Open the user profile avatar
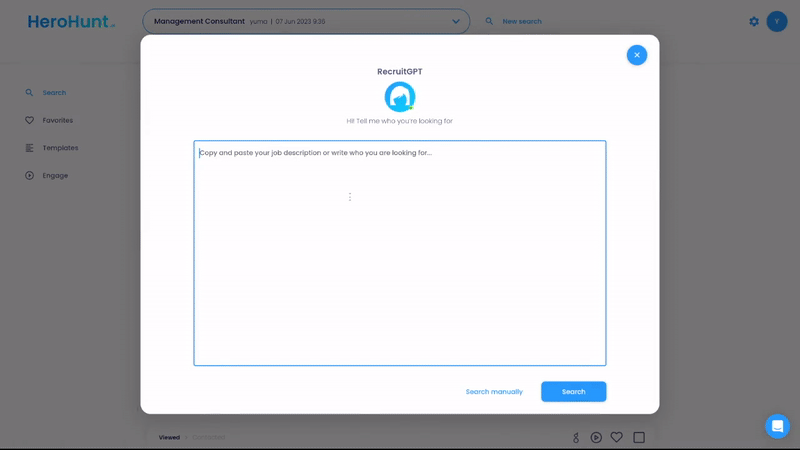Viewport: 800px width, 450px height. (x=777, y=21)
